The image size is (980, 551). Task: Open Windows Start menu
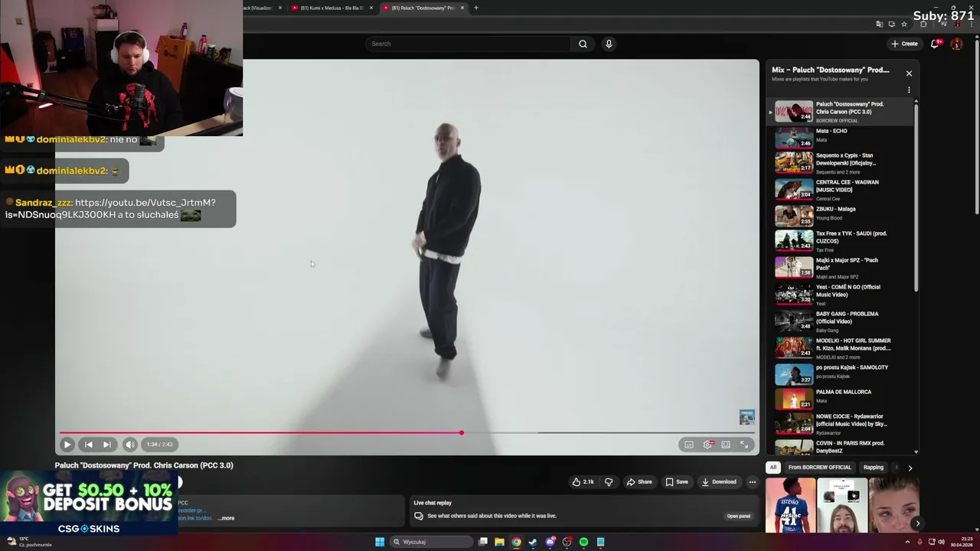379,542
